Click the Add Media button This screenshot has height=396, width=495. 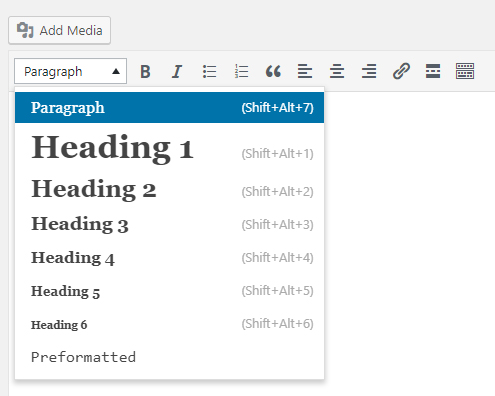click(59, 30)
